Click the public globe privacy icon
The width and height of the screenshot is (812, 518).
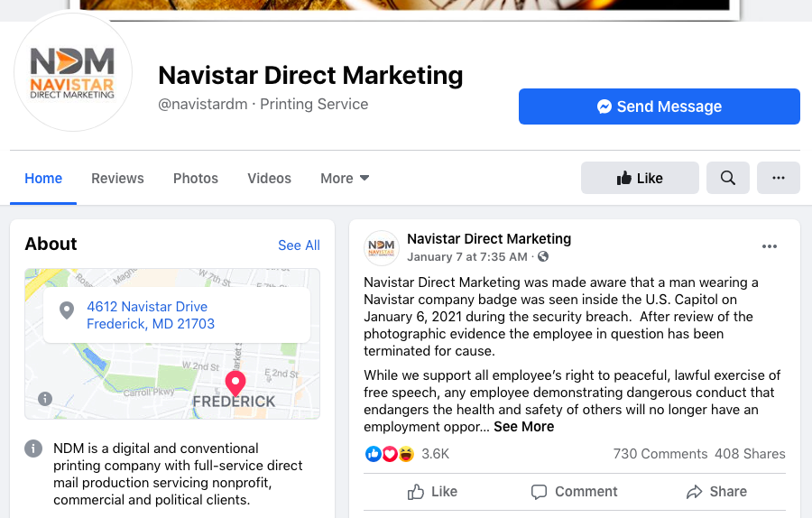(543, 256)
